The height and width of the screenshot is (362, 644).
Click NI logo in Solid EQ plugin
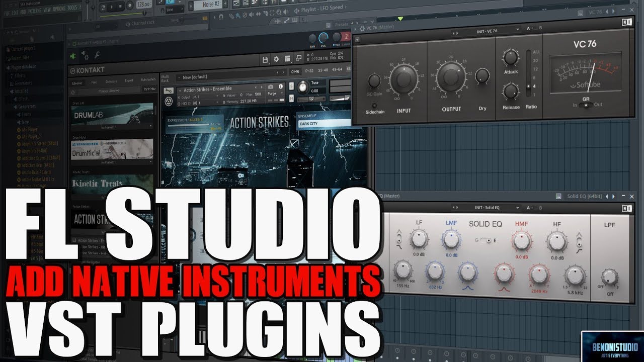[626, 208]
